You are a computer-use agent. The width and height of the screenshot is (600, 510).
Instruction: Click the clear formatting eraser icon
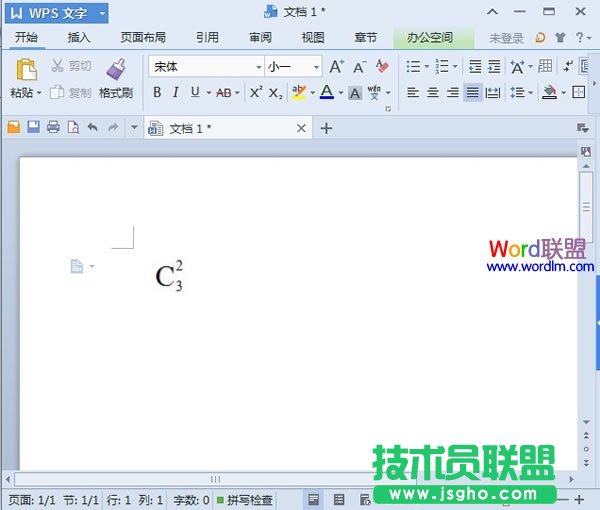[x=382, y=67]
